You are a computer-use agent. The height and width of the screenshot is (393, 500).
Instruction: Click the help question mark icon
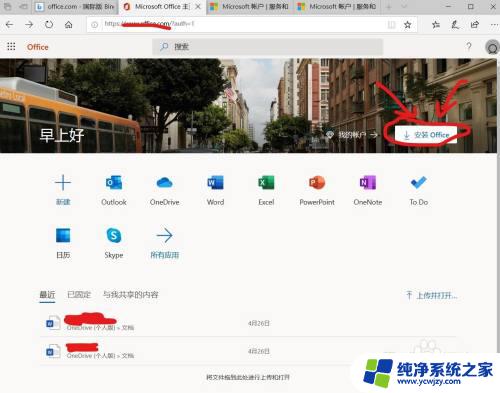(469, 46)
